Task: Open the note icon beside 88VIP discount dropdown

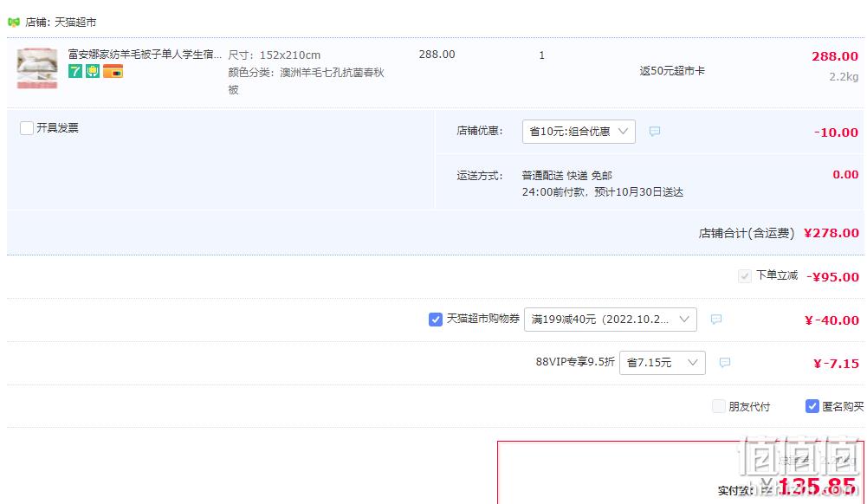Action: 725,363
